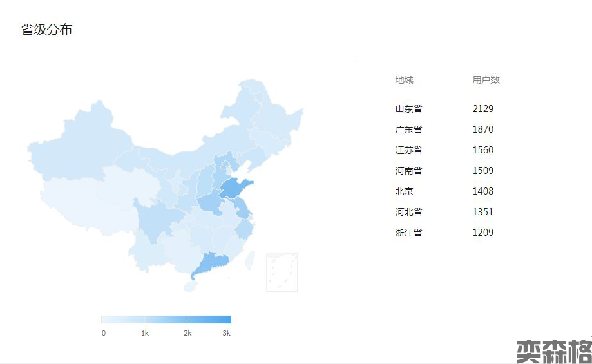Click the 用户数 column header
Viewport: 592px width, 364px height.
tap(486, 80)
